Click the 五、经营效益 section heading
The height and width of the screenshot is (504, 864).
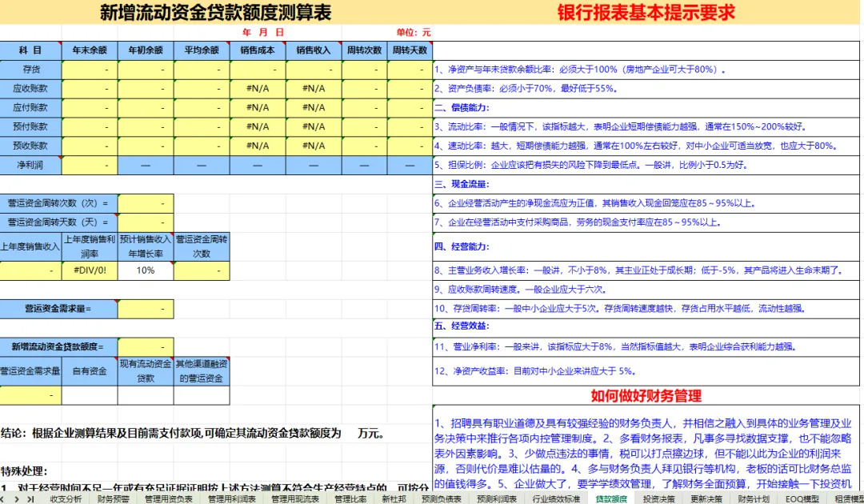click(462, 326)
